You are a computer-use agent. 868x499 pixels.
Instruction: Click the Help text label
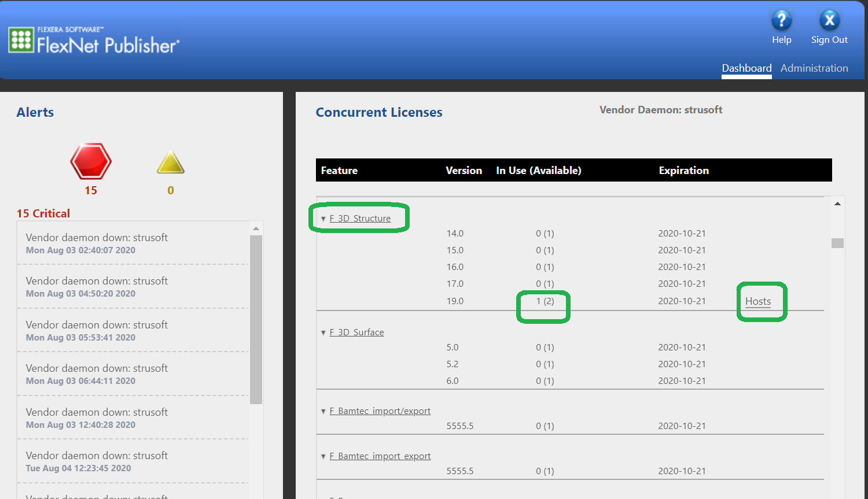point(781,40)
